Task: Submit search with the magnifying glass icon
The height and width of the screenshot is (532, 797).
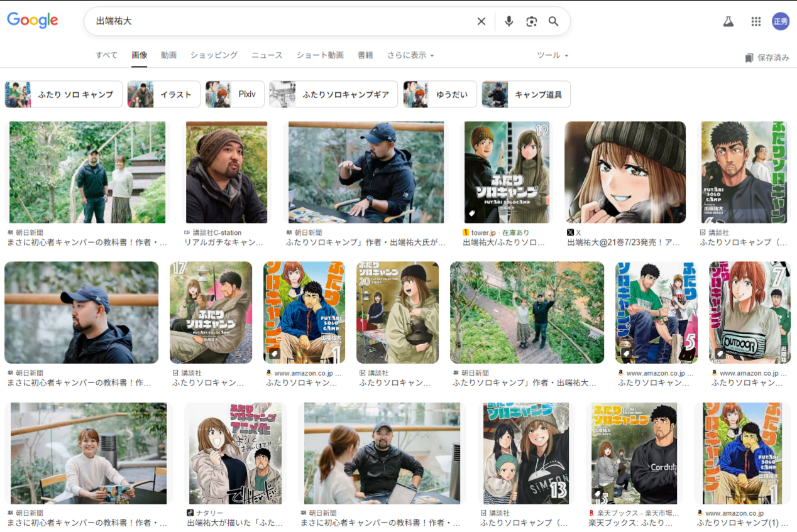Action: point(554,21)
